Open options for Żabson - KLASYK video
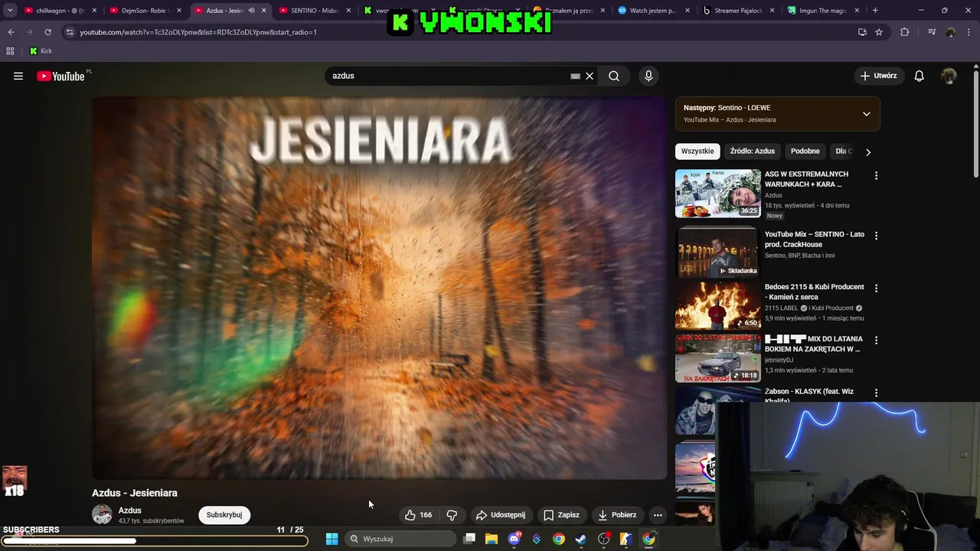Viewport: 980px width, 551px height. [x=876, y=393]
